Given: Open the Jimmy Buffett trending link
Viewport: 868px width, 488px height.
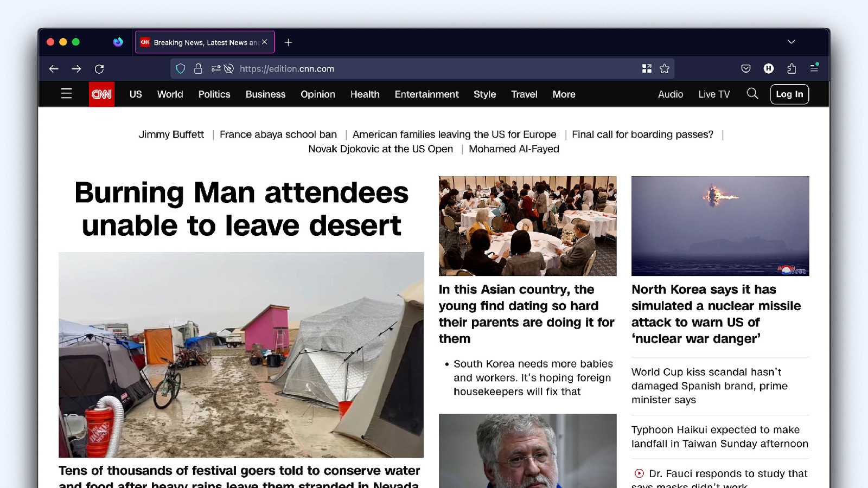Looking at the screenshot, I should coord(171,134).
